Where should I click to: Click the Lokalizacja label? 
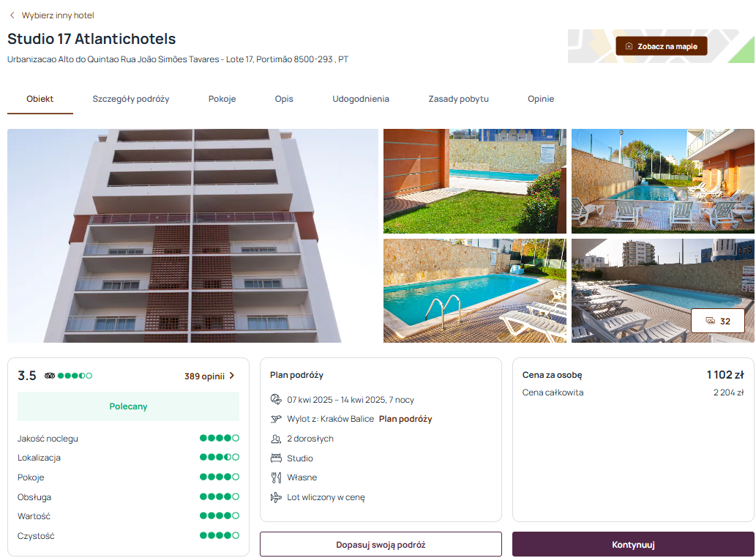point(39,458)
